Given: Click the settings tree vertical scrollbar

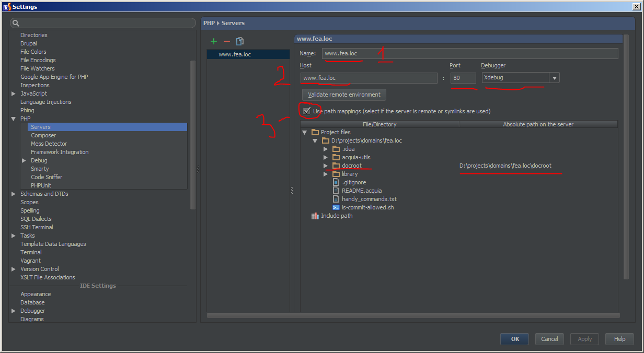Looking at the screenshot, I should click(x=192, y=135).
